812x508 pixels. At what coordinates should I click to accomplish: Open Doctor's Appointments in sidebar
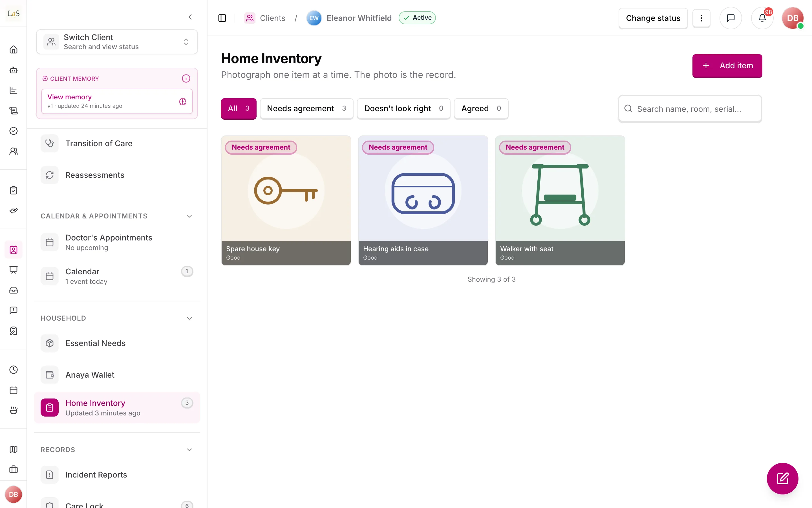click(x=117, y=242)
